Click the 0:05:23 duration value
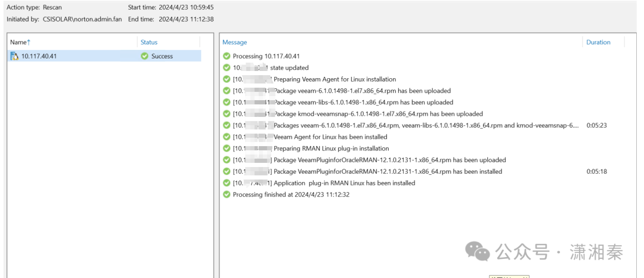This screenshot has height=278, width=644. 597,125
